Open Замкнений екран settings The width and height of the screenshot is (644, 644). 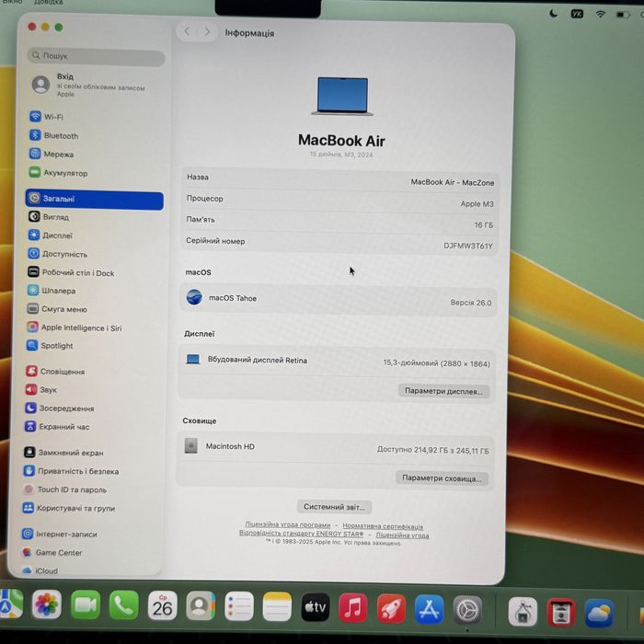[x=63, y=453]
